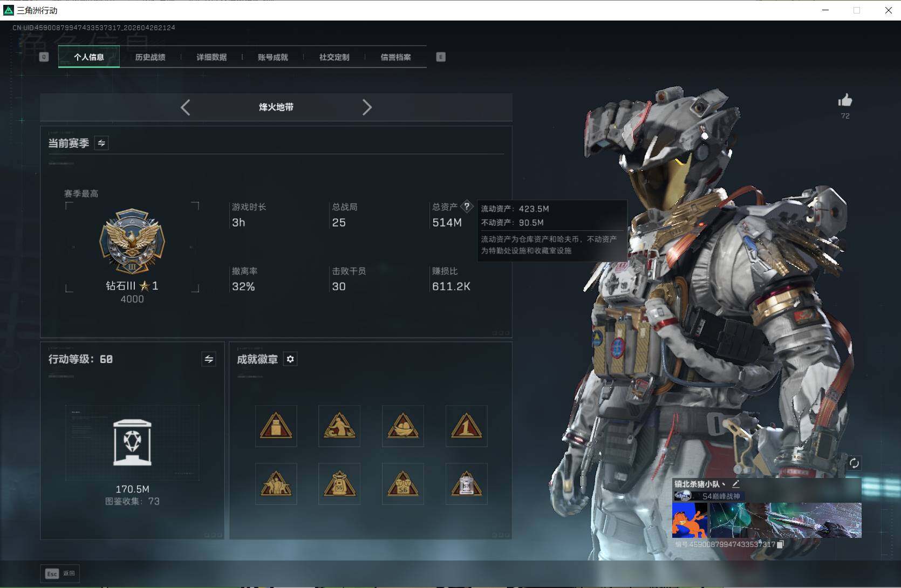Click the 钻石III rank eagle emblem

(132, 242)
